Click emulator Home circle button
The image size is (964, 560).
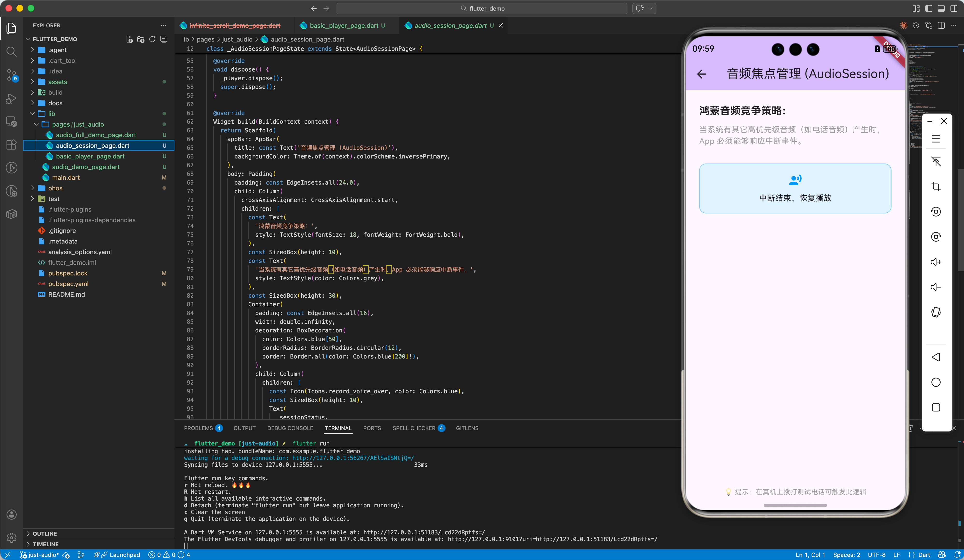[x=936, y=382]
